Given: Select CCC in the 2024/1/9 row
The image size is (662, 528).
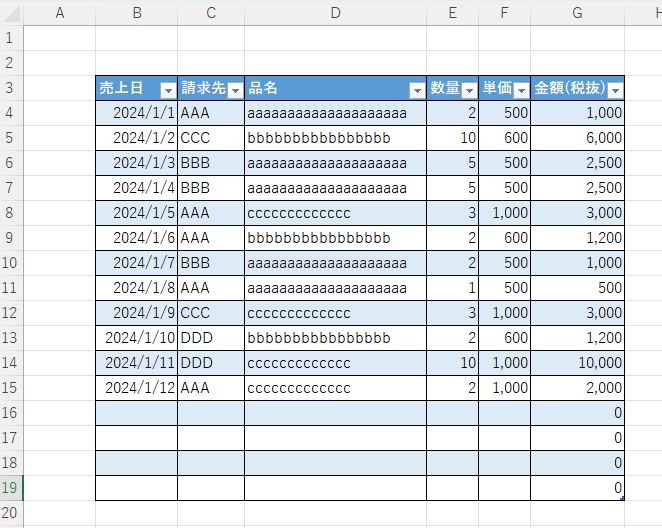Looking at the screenshot, I should tap(211, 313).
